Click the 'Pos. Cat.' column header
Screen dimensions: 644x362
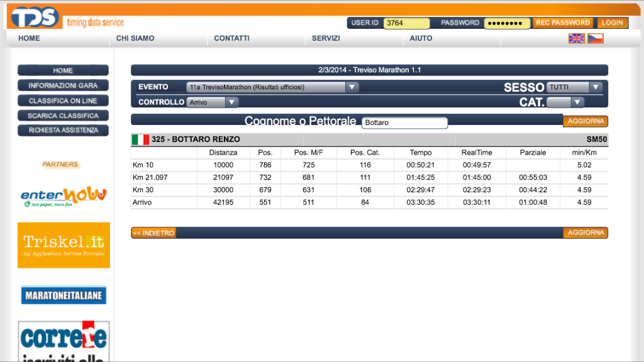(x=365, y=153)
